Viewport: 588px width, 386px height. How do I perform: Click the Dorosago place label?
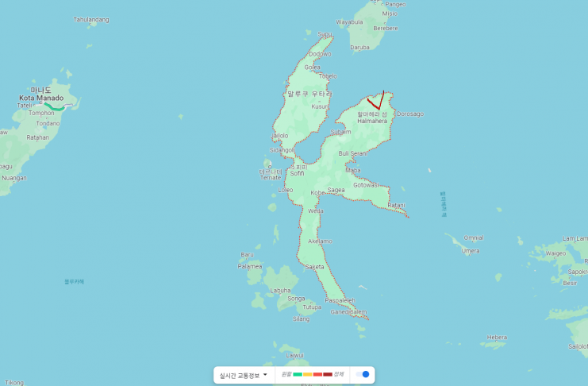tap(409, 114)
